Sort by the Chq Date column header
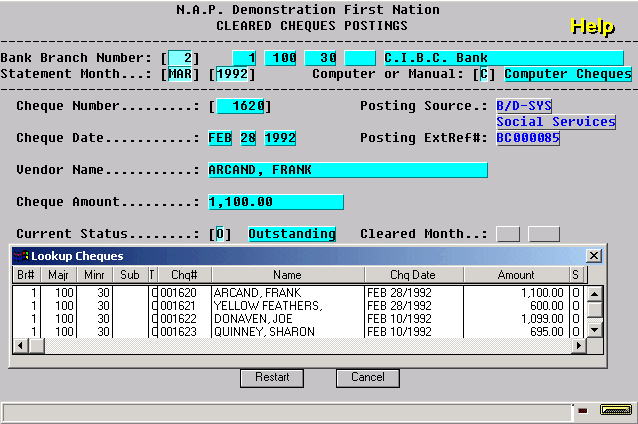Screen dimensions: 638x424 click(x=414, y=275)
